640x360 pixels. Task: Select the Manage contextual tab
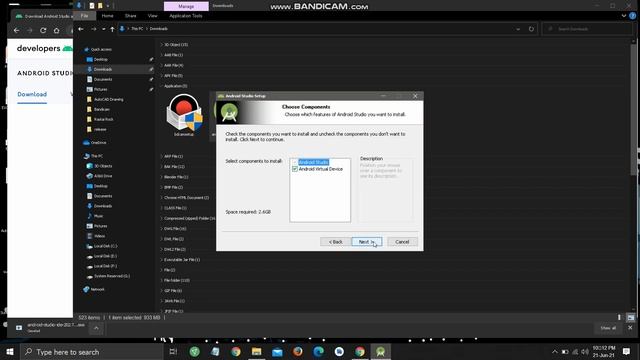coord(186,6)
